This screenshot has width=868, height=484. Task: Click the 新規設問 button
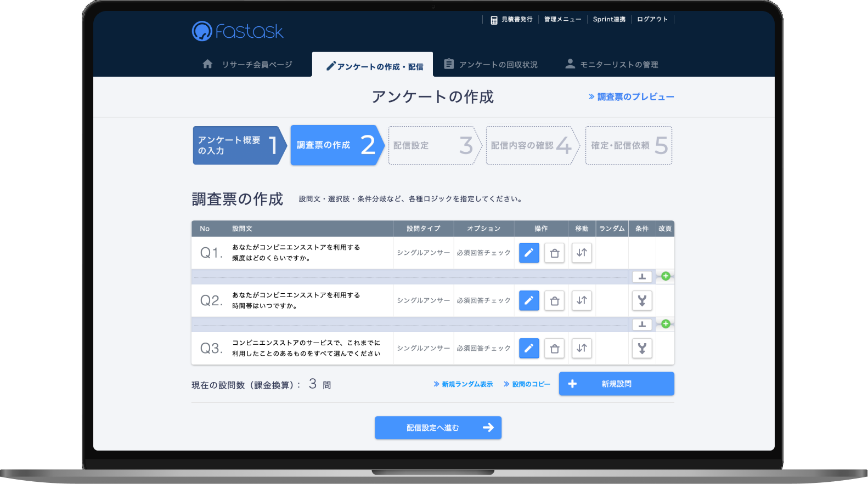tap(616, 384)
